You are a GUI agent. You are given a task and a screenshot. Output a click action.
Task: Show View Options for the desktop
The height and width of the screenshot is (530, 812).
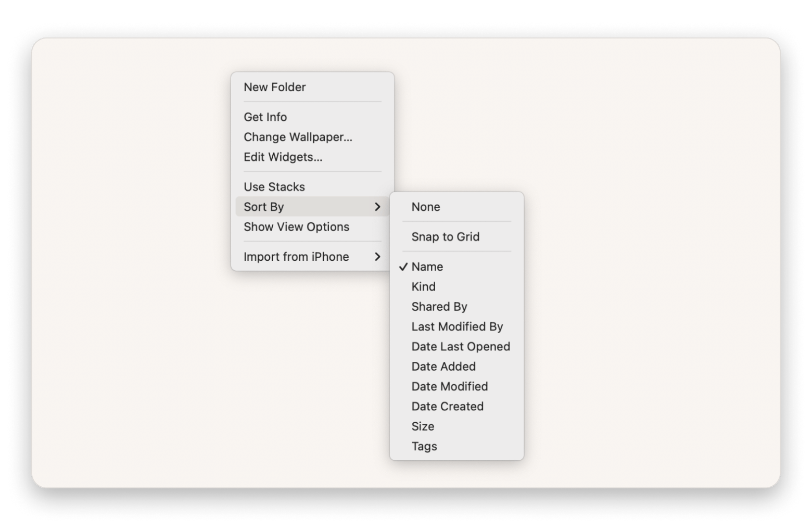pos(296,226)
